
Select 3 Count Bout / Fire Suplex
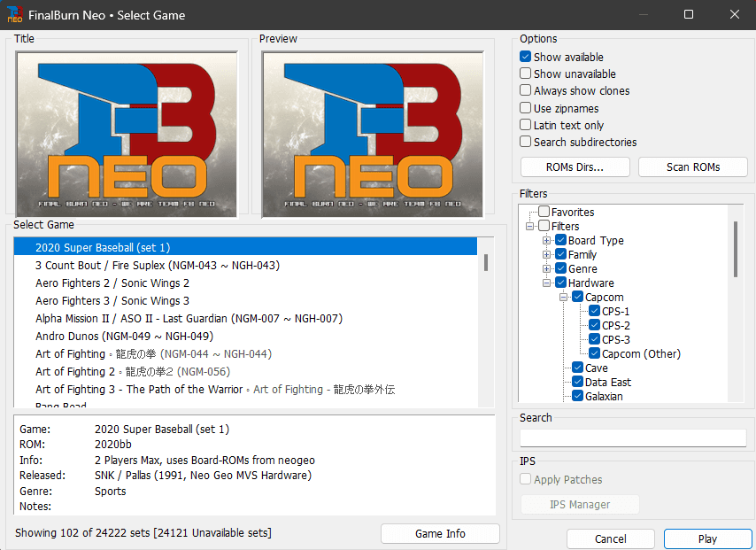coord(245,265)
